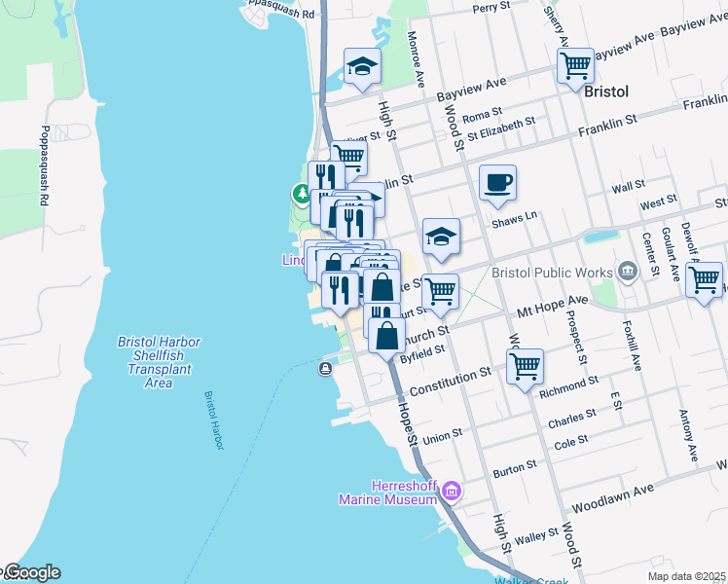Viewport: 728px width, 584px height.
Task: Click the Bristol Public Works label
Action: coord(552,273)
